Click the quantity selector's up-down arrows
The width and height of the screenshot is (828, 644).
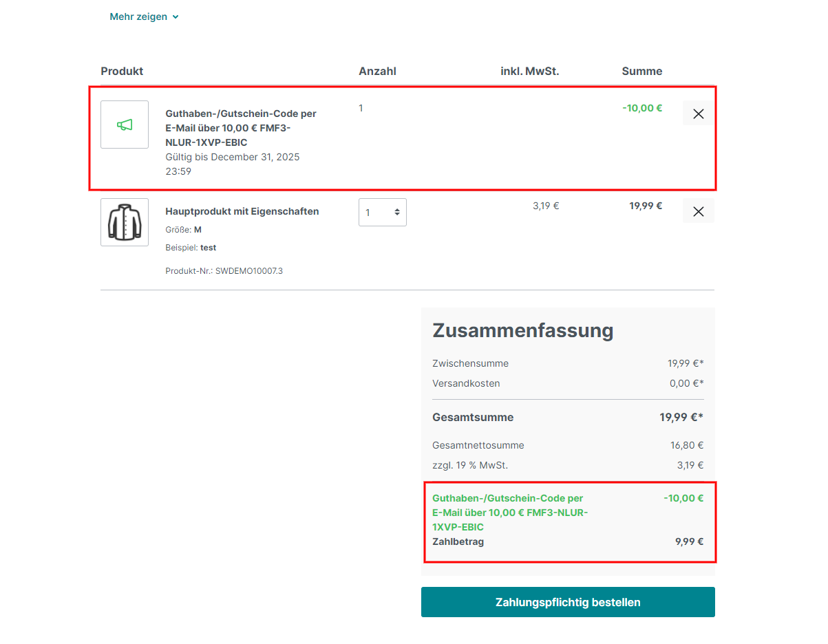click(x=397, y=213)
